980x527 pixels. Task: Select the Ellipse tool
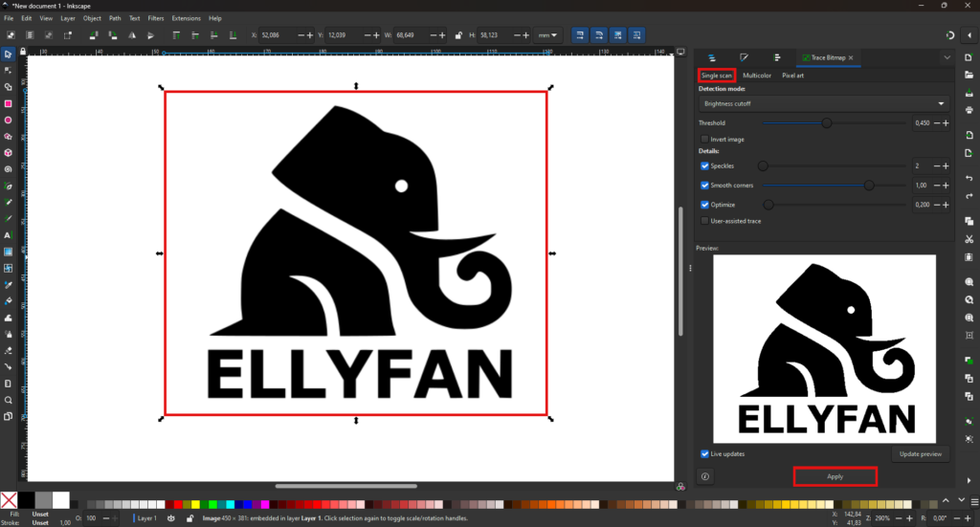(x=9, y=120)
